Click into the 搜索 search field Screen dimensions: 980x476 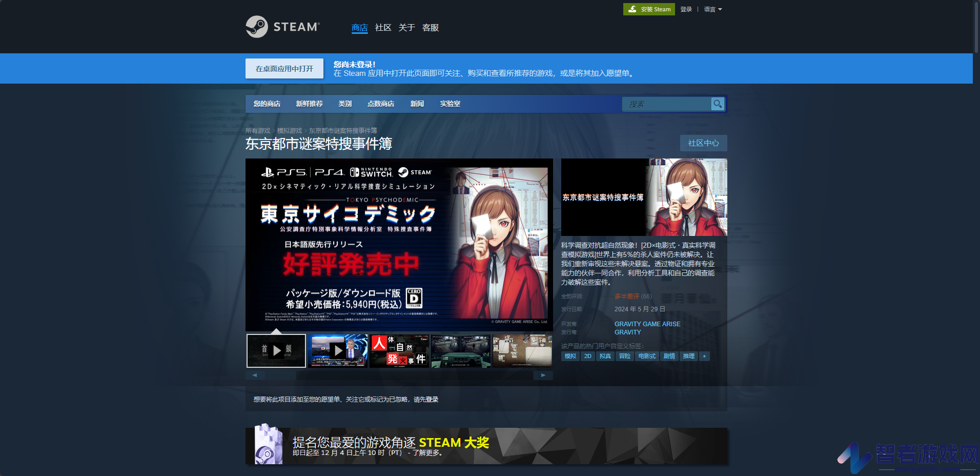point(667,104)
